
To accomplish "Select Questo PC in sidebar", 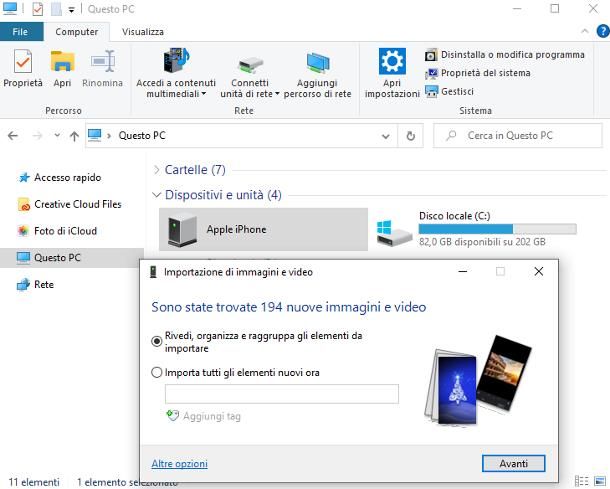I will point(72,258).
